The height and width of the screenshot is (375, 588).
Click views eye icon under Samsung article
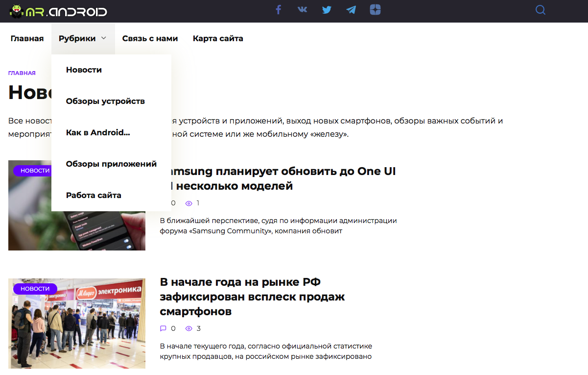click(188, 203)
